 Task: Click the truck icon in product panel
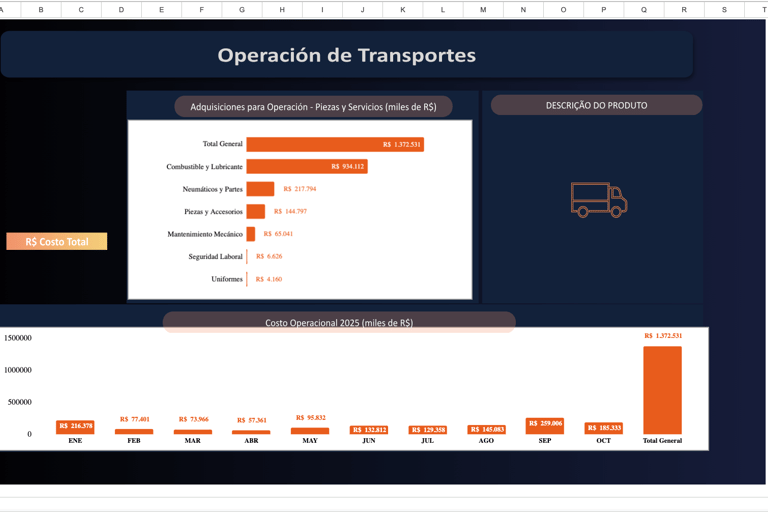coord(599,200)
